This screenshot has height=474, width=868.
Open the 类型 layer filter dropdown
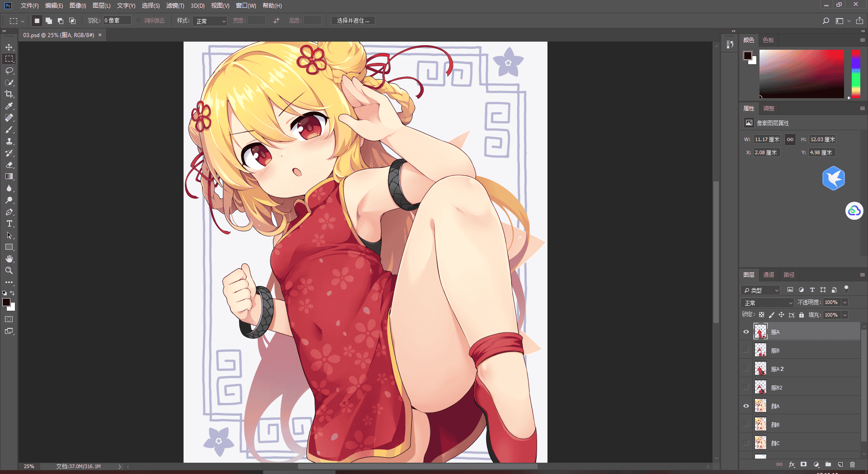(761, 290)
